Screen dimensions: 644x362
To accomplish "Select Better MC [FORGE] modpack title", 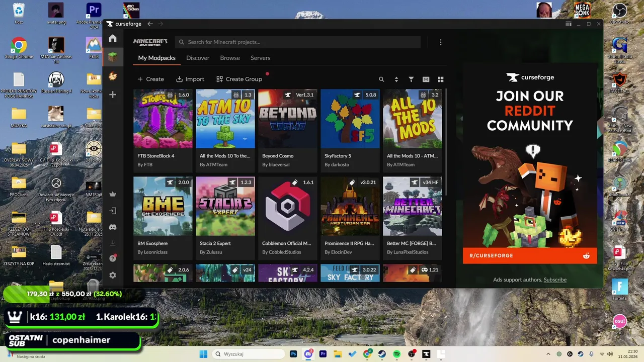I will pos(411,243).
